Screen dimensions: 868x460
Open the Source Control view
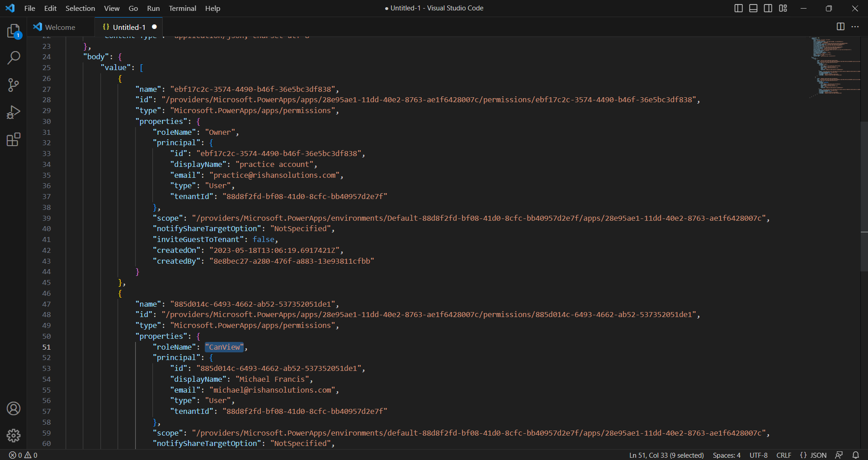click(14, 85)
